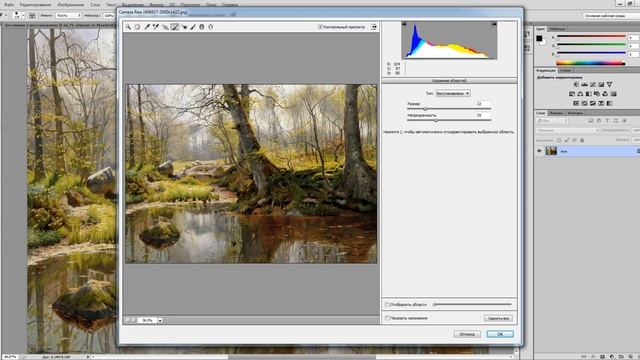Switch to the Стили tab

(566, 71)
